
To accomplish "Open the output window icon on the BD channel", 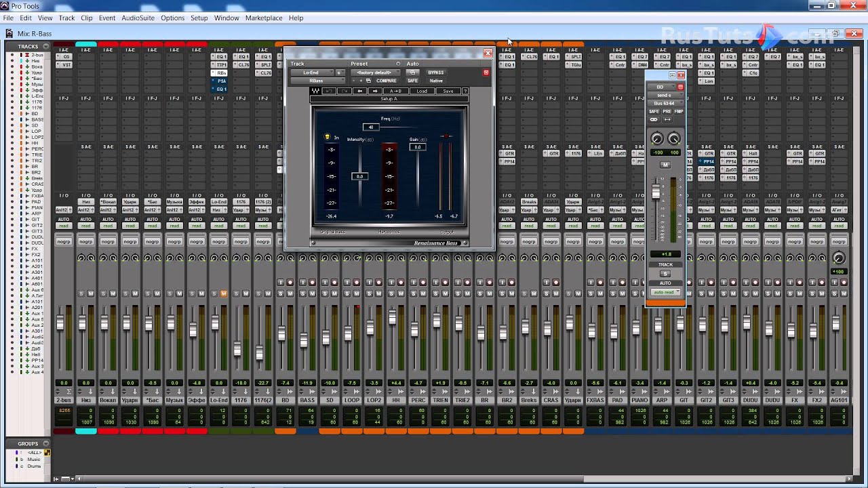I will pos(290,391).
